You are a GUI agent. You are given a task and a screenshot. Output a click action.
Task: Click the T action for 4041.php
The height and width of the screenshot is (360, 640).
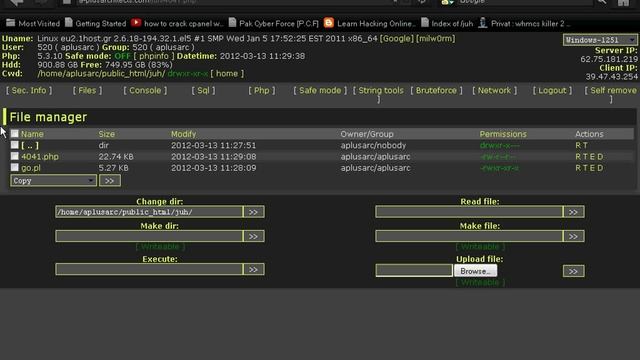click(585, 157)
